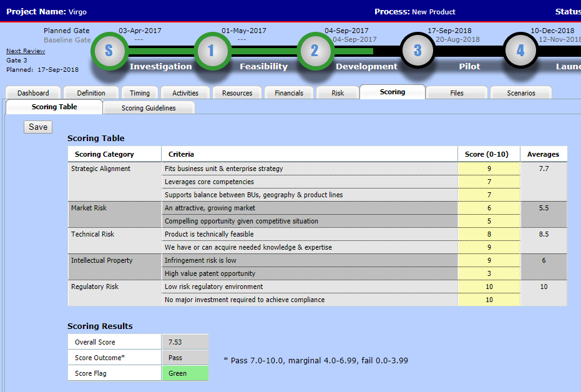
Task: Go to the Risk tab
Action: tap(338, 93)
